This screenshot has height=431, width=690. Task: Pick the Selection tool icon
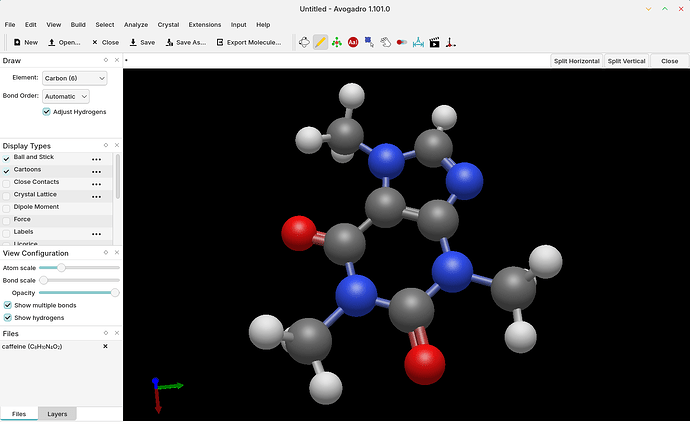[x=369, y=42]
